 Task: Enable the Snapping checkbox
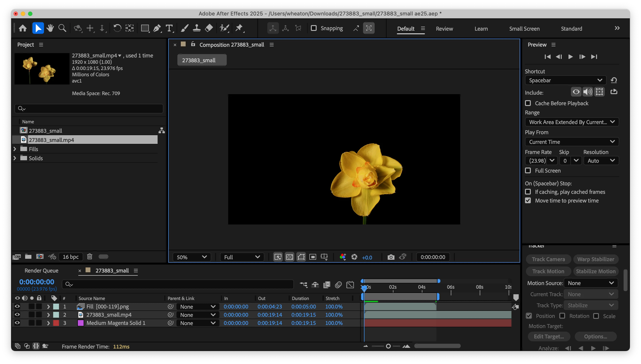coord(314,28)
